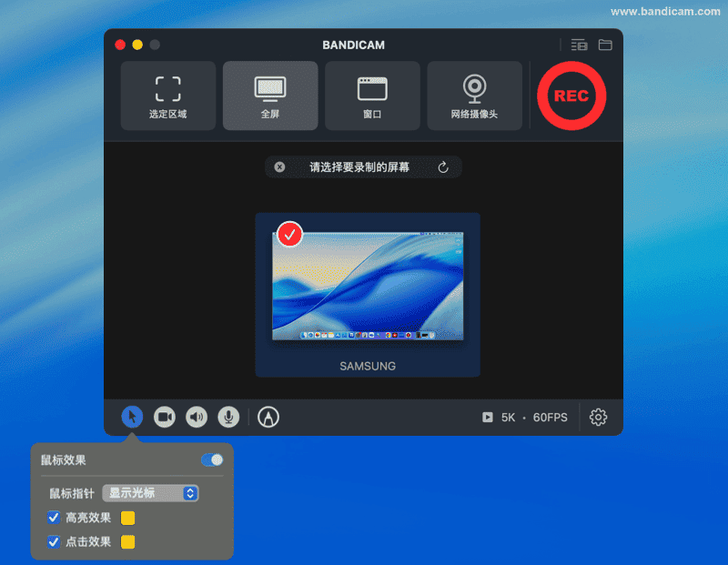728x565 pixels.
Task: Refresh the screen list
Action: pyautogui.click(x=443, y=167)
